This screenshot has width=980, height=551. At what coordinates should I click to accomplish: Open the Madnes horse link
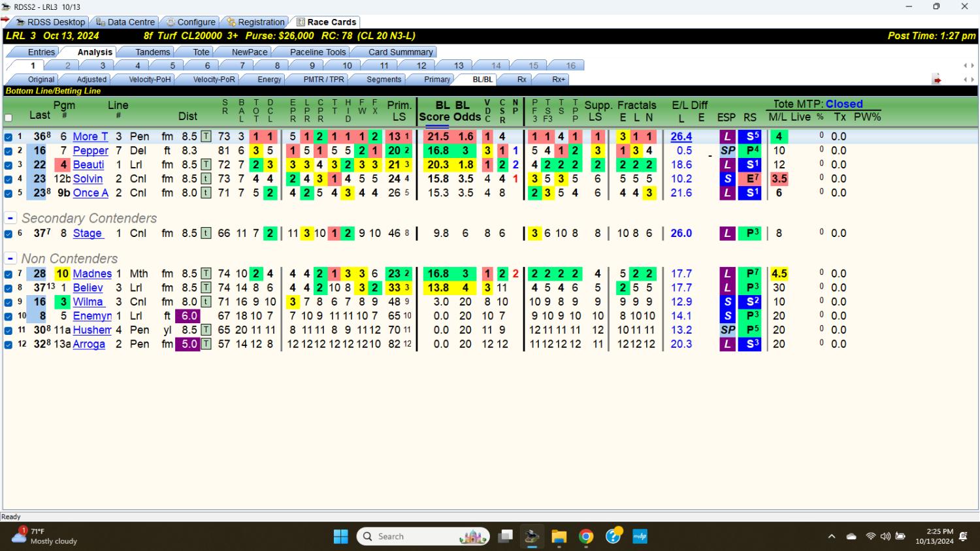click(92, 274)
